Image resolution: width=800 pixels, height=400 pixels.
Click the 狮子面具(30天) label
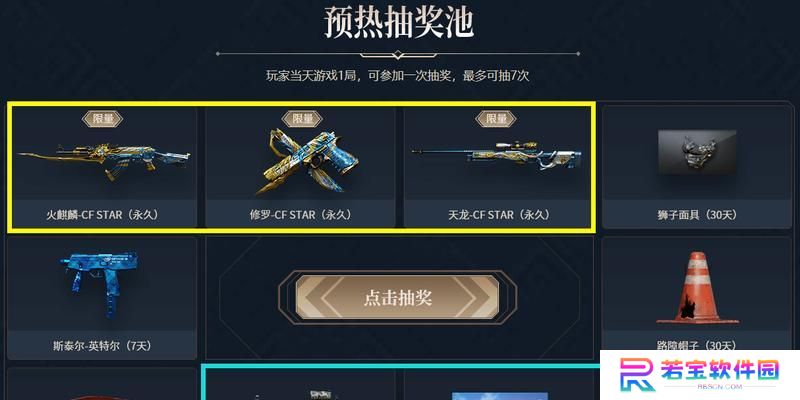point(697,215)
